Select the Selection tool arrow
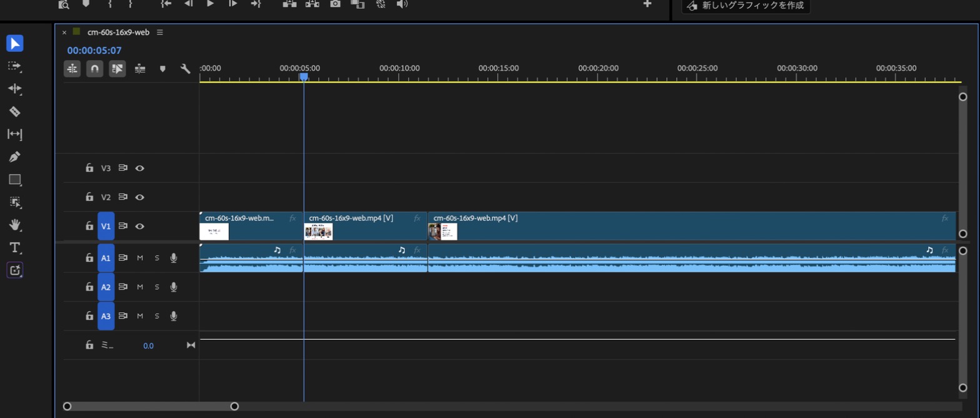This screenshot has width=980, height=418. [14, 43]
